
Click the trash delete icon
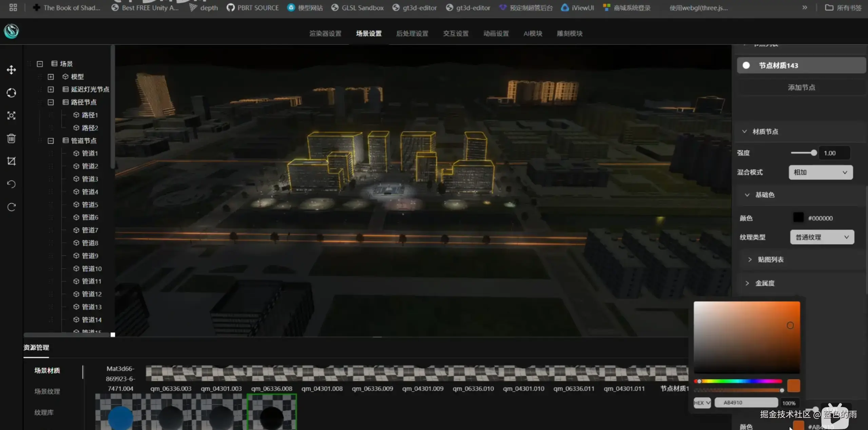click(11, 138)
